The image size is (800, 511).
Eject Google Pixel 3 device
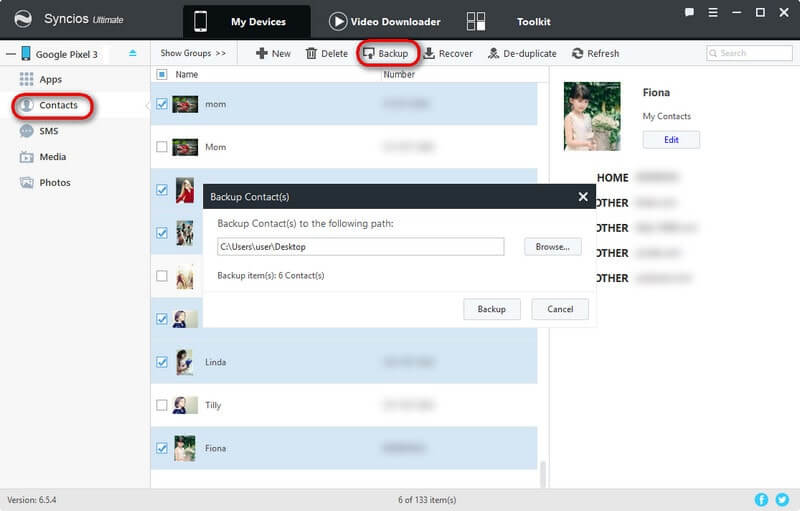[133, 53]
